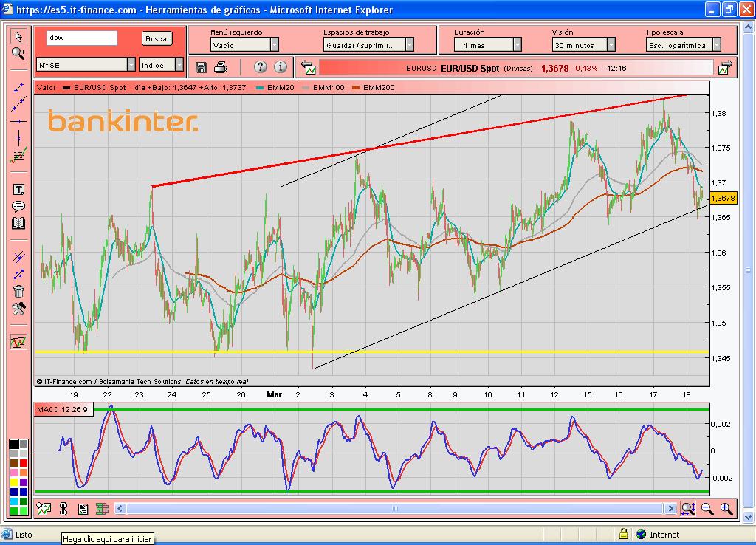Save the chart with the floppy disk icon

tap(201, 67)
